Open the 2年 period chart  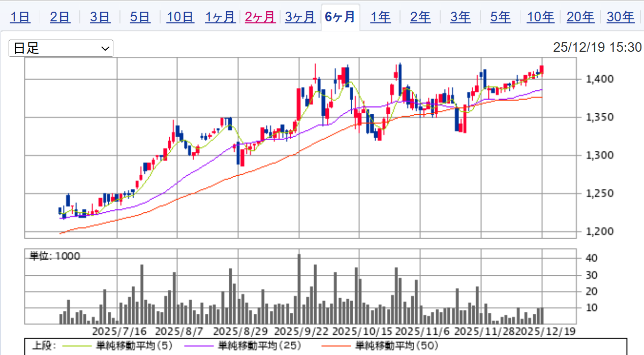click(420, 17)
